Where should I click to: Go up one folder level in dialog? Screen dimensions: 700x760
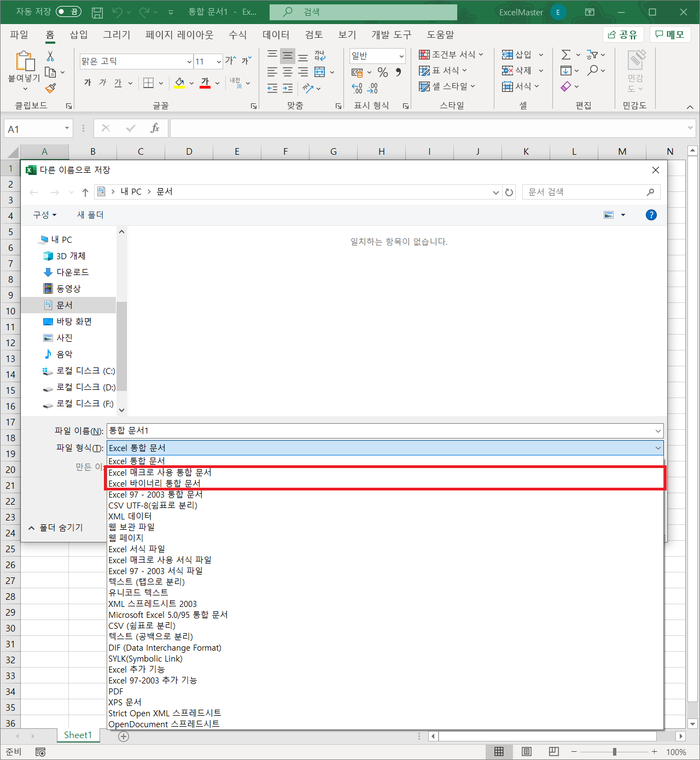(x=85, y=192)
